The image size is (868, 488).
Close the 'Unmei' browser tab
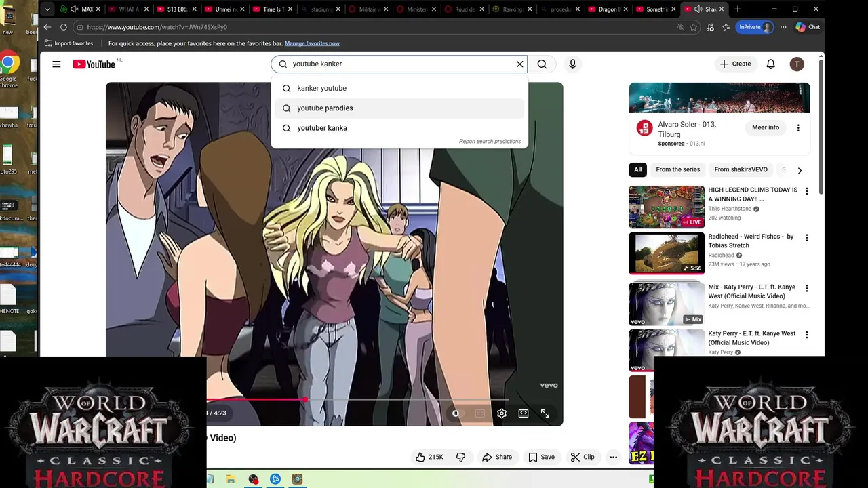242,9
